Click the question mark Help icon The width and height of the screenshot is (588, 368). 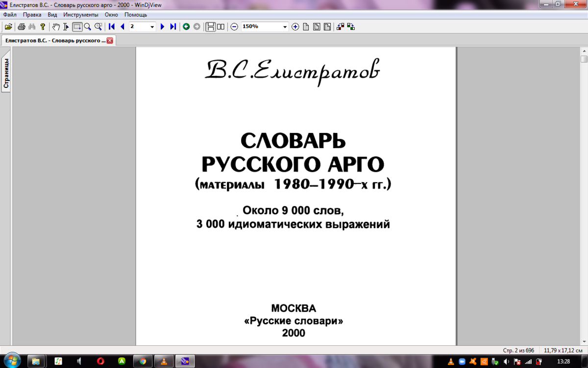[43, 26]
